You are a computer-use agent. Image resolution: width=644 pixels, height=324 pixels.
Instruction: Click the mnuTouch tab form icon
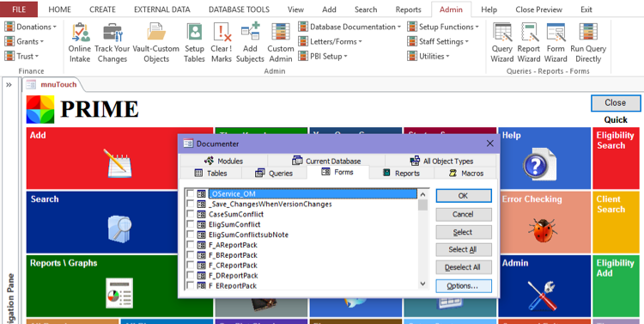[31, 85]
